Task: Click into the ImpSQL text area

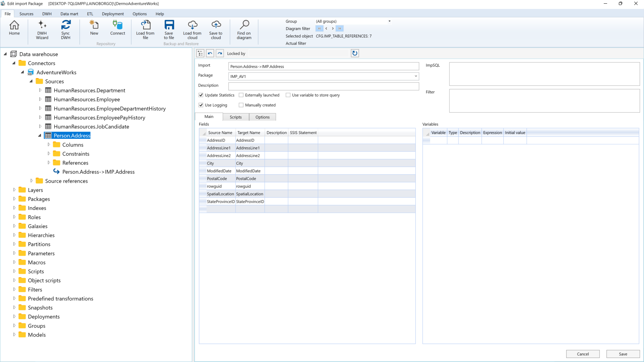Action: [x=544, y=74]
